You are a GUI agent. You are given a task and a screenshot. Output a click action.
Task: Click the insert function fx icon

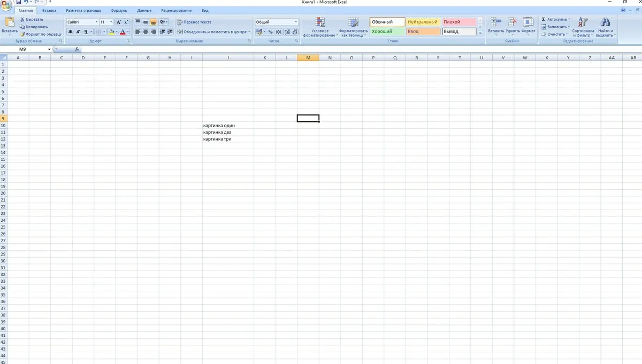click(x=77, y=49)
